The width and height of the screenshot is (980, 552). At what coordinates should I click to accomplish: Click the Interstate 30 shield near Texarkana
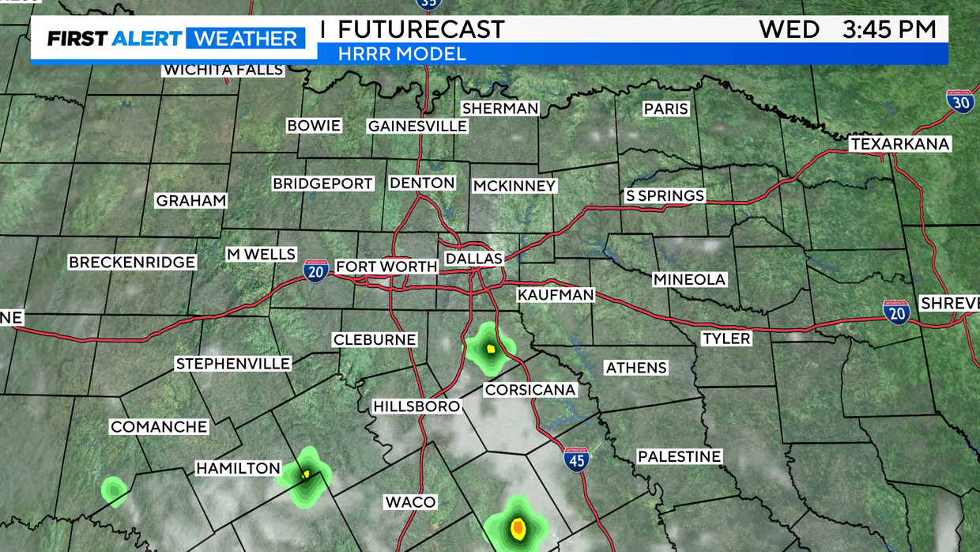(960, 101)
